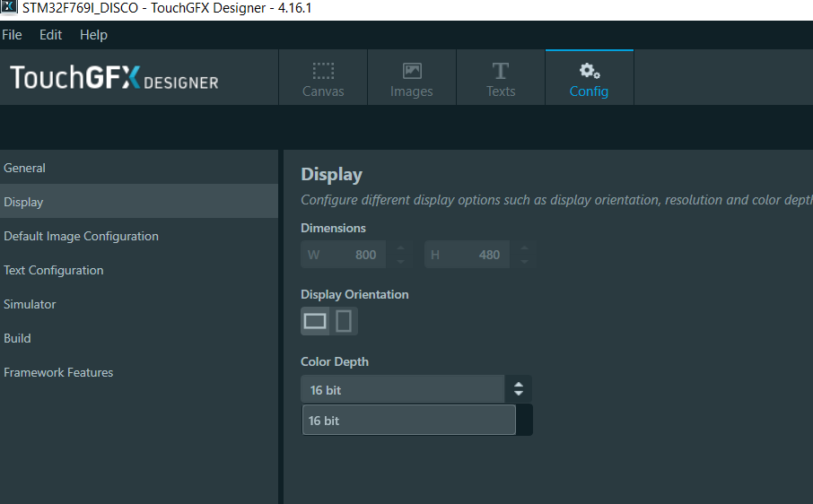Open the Text Configuration section
This screenshot has width=813, height=504.
tap(139, 270)
